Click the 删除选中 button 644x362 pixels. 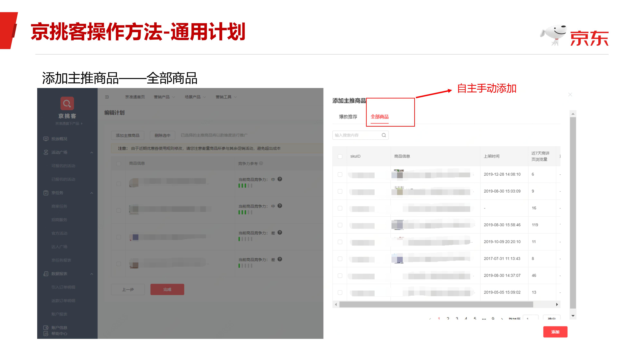pyautogui.click(x=162, y=135)
